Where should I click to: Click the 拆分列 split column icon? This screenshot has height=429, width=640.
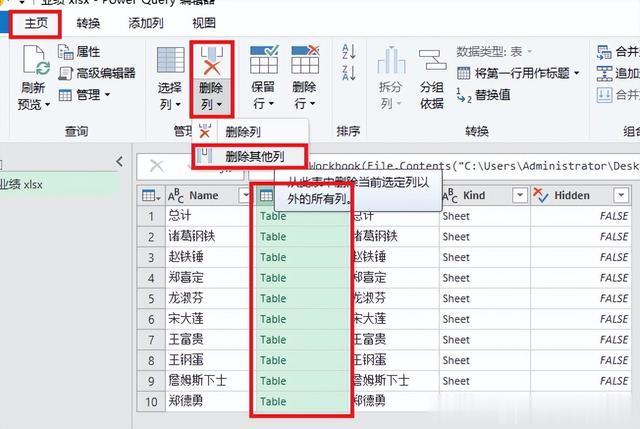pos(391,60)
